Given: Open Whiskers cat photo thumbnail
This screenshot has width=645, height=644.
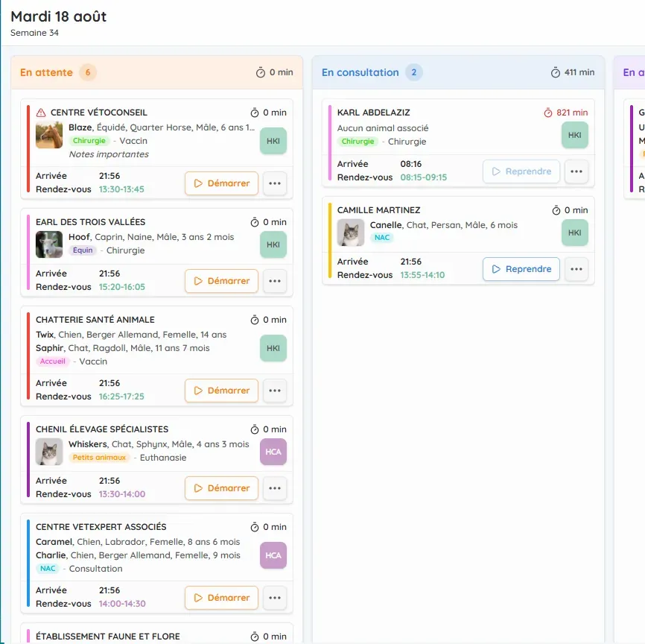Looking at the screenshot, I should point(49,451).
